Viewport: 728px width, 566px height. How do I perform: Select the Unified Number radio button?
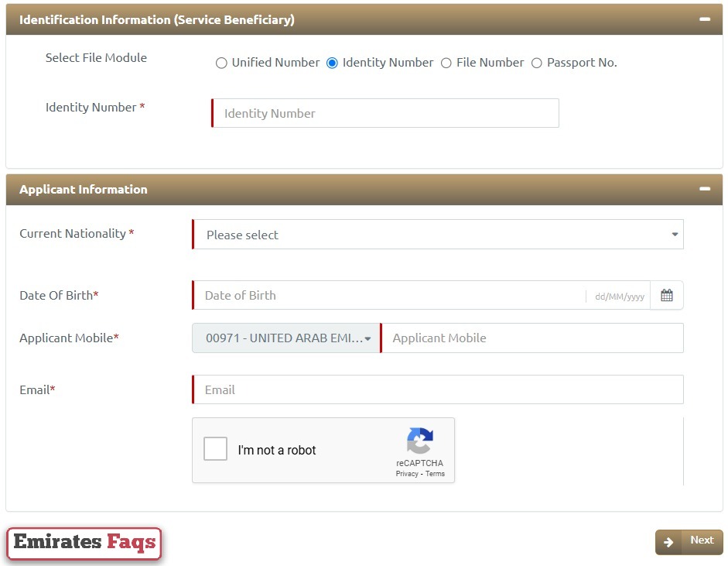coord(221,63)
